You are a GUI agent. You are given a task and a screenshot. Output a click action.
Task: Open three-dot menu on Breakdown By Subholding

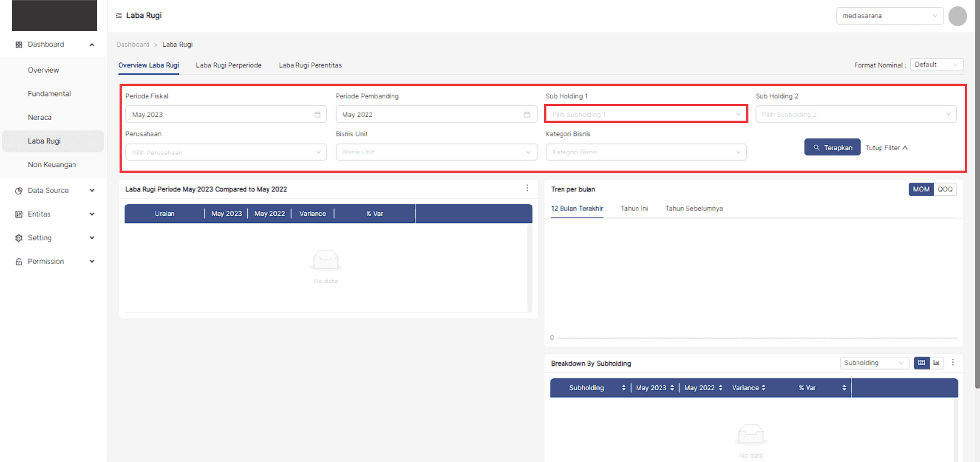[x=953, y=362]
